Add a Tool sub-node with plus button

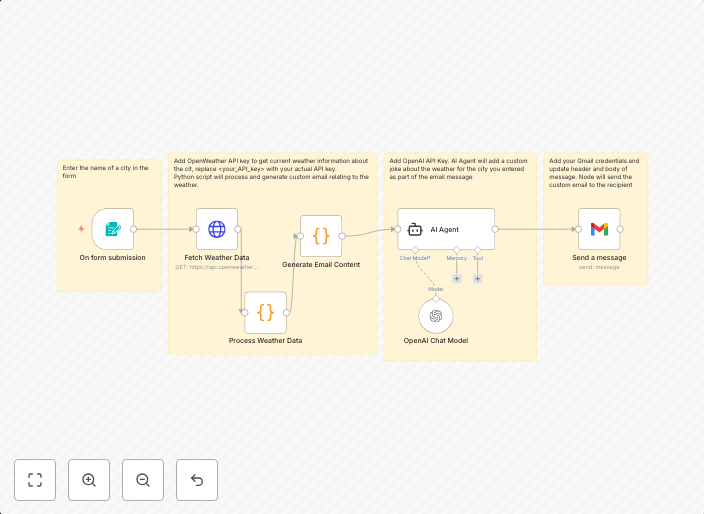478,278
